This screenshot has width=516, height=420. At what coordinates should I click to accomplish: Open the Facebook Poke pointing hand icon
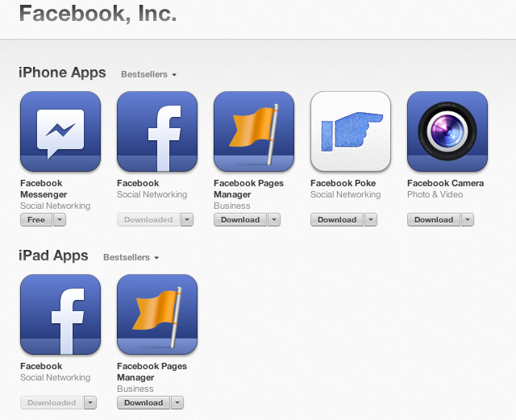point(351,131)
